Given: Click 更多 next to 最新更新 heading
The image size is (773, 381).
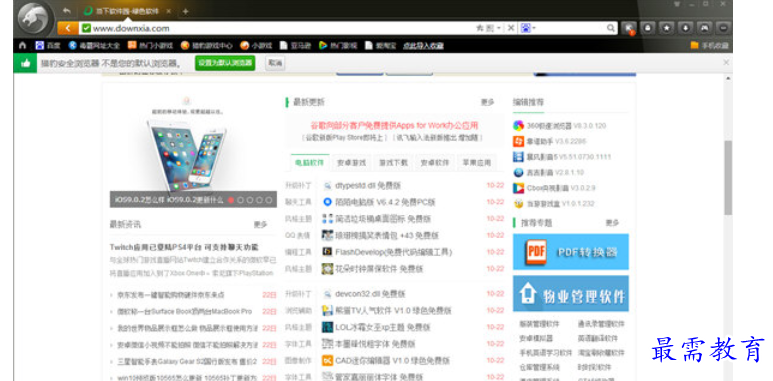Looking at the screenshot, I should [487, 102].
